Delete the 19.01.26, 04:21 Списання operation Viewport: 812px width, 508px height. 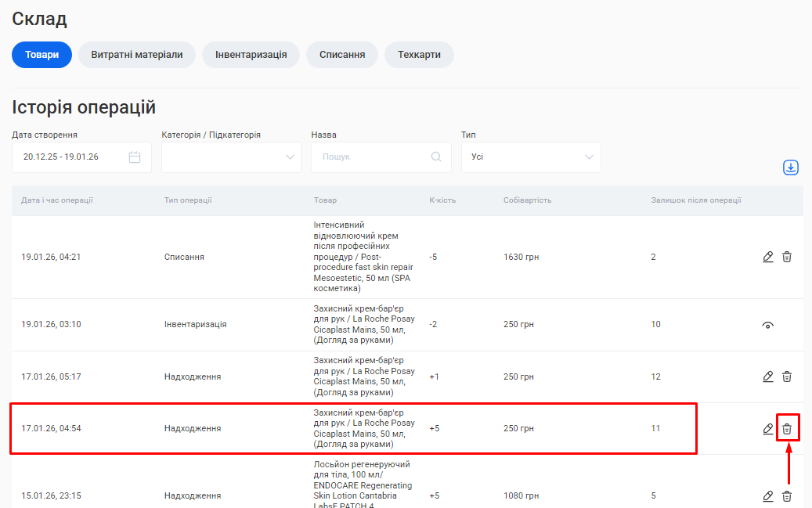(787, 257)
